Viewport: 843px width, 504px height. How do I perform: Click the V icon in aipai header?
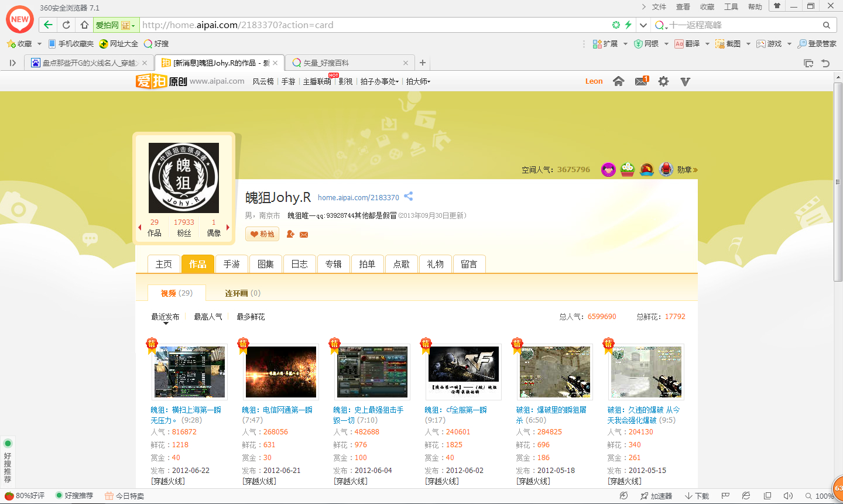(x=685, y=81)
